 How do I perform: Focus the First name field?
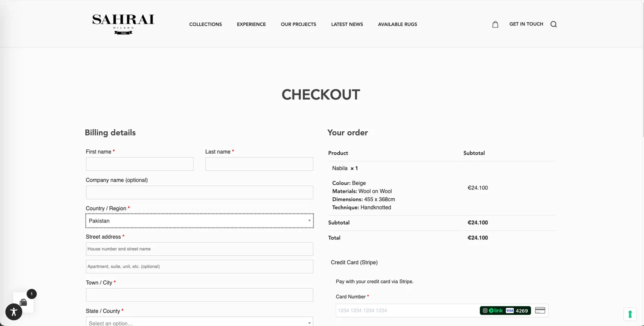tap(140, 164)
